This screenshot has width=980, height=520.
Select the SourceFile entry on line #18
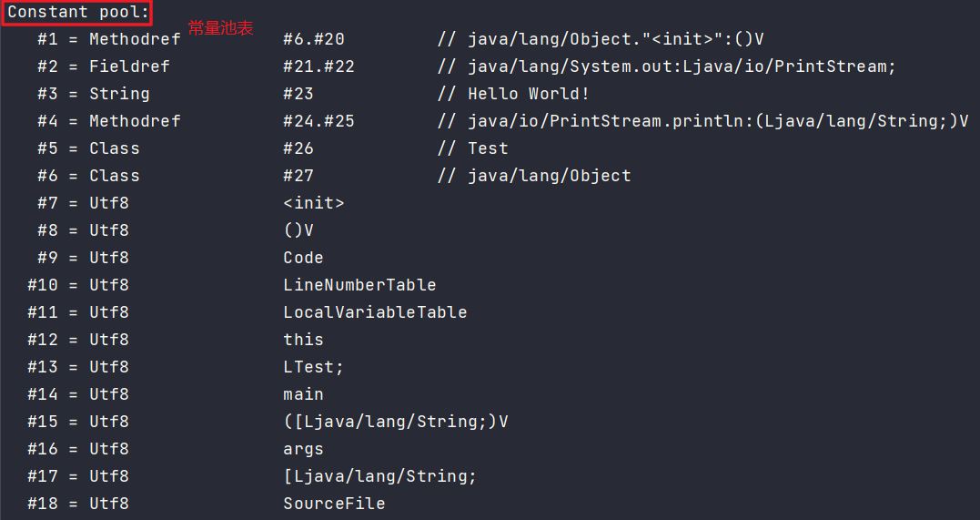click(x=334, y=504)
